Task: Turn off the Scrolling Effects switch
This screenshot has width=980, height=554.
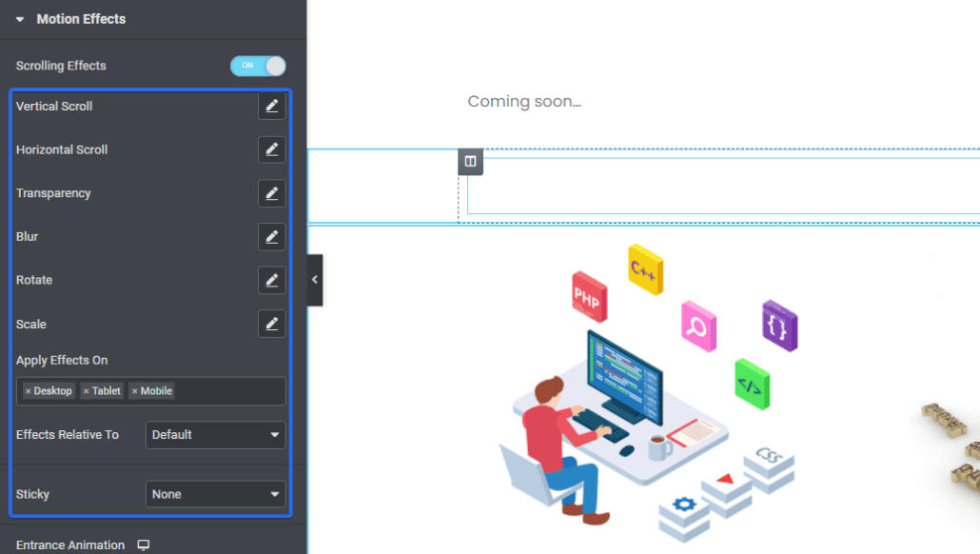Action: (258, 66)
